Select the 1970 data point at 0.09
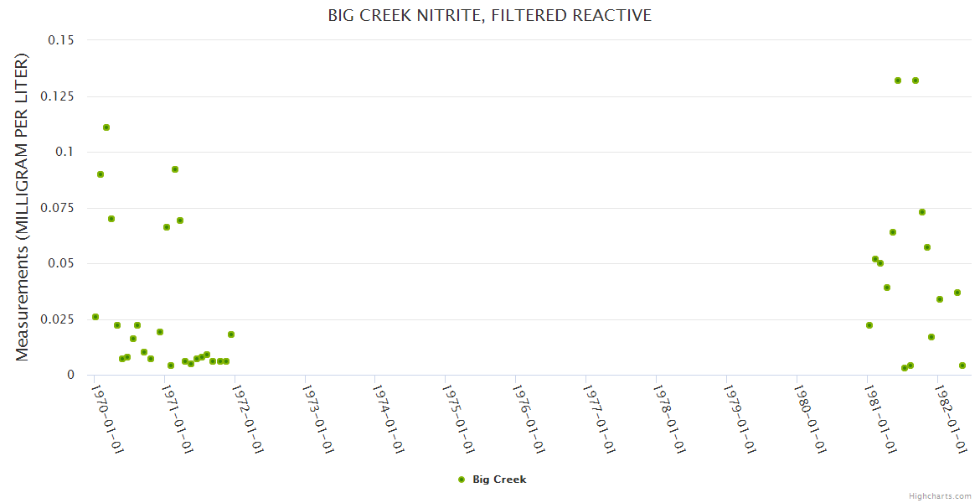The width and height of the screenshot is (980, 503). [101, 174]
